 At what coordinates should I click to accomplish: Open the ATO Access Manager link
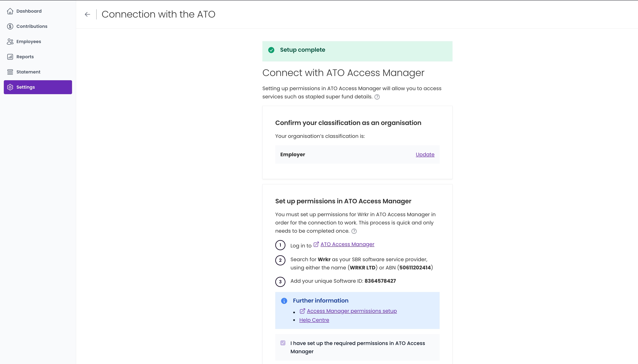coord(347,244)
